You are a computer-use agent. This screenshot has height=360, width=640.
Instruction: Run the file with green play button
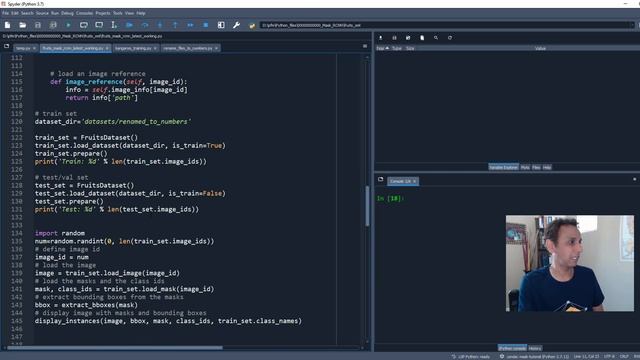pos(68,25)
